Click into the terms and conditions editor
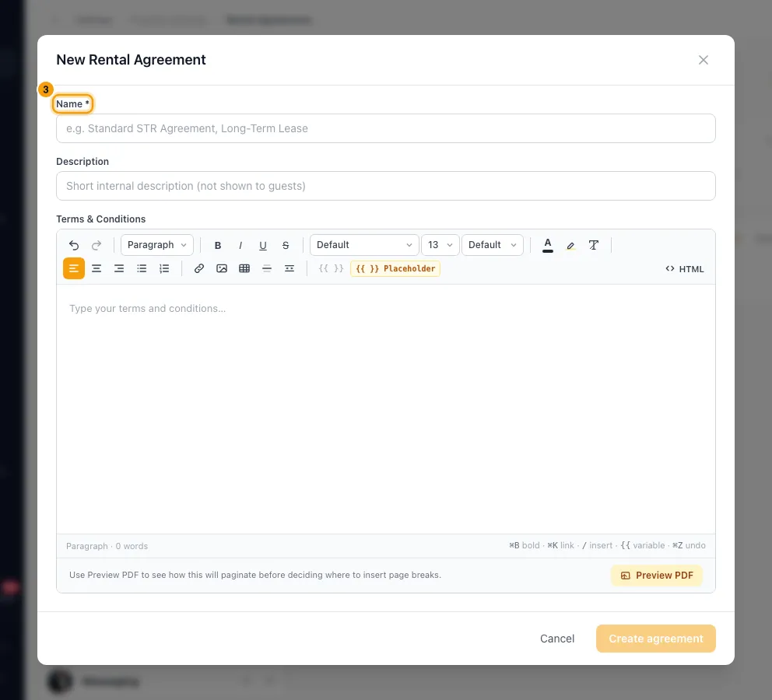The height and width of the screenshot is (700, 772). 386,408
